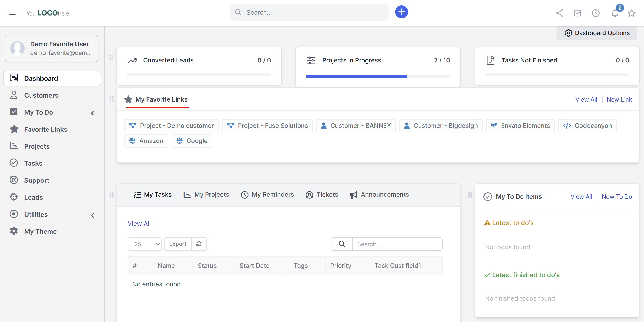Open the notifications bell icon
This screenshot has height=322, width=644.
pyautogui.click(x=615, y=13)
